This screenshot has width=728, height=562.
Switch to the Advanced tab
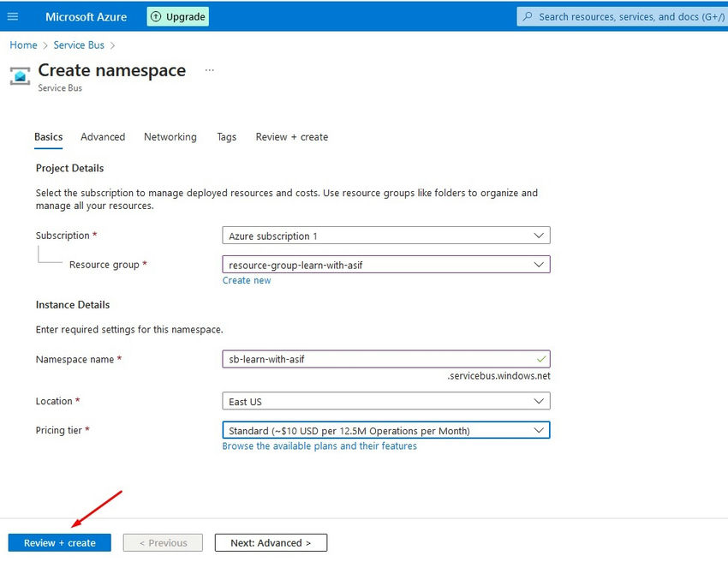(x=102, y=137)
